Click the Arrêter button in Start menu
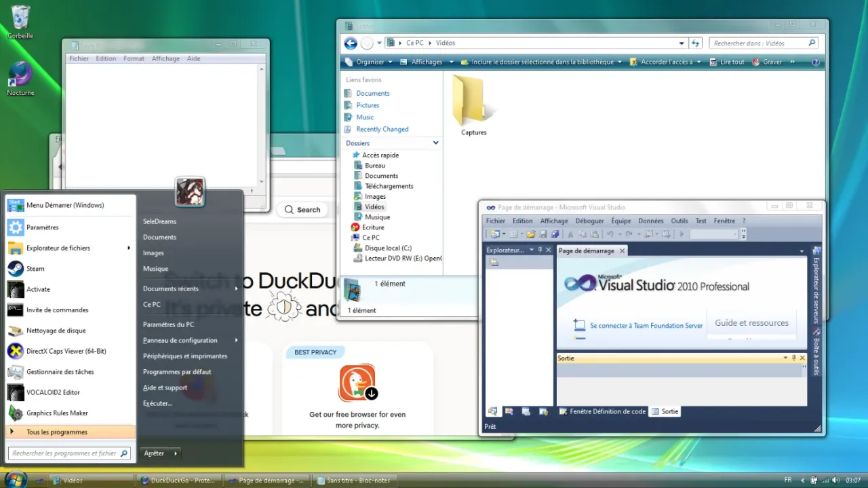 point(155,453)
